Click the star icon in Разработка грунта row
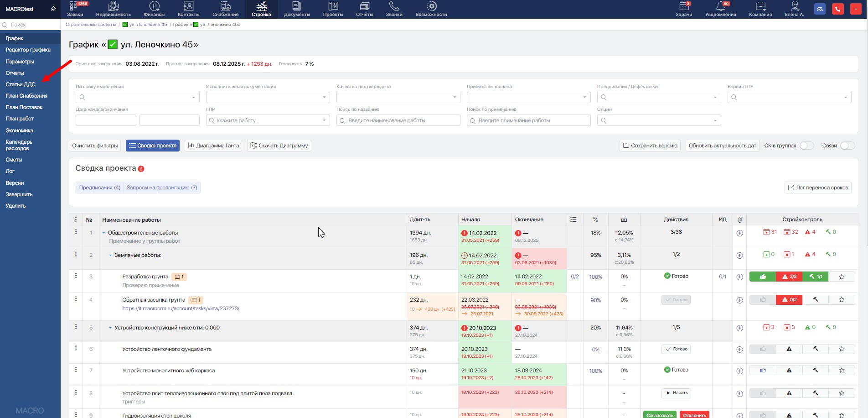This screenshot has height=418, width=868. (x=842, y=277)
